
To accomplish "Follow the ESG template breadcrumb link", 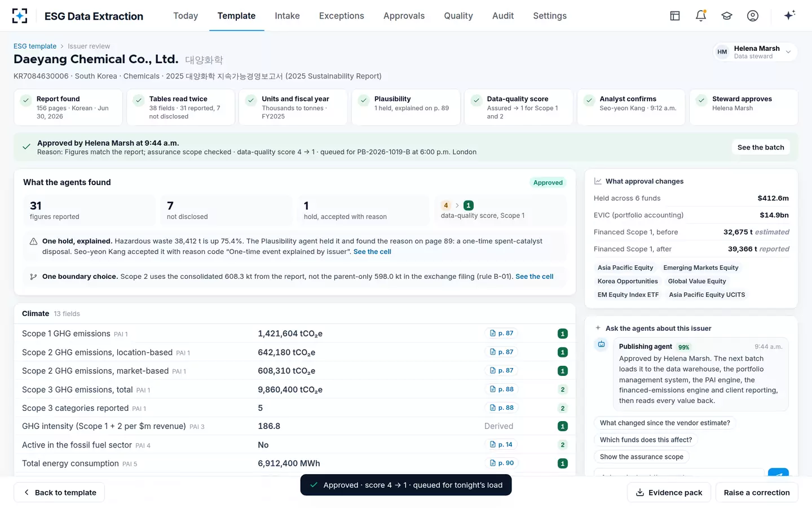I will pos(35,46).
